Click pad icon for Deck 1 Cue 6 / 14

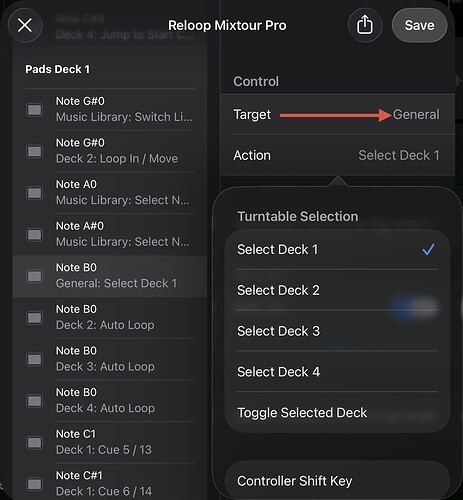coord(35,484)
